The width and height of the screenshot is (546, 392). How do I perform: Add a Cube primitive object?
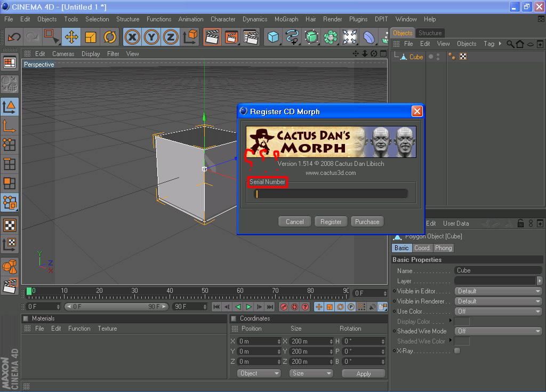pos(273,37)
